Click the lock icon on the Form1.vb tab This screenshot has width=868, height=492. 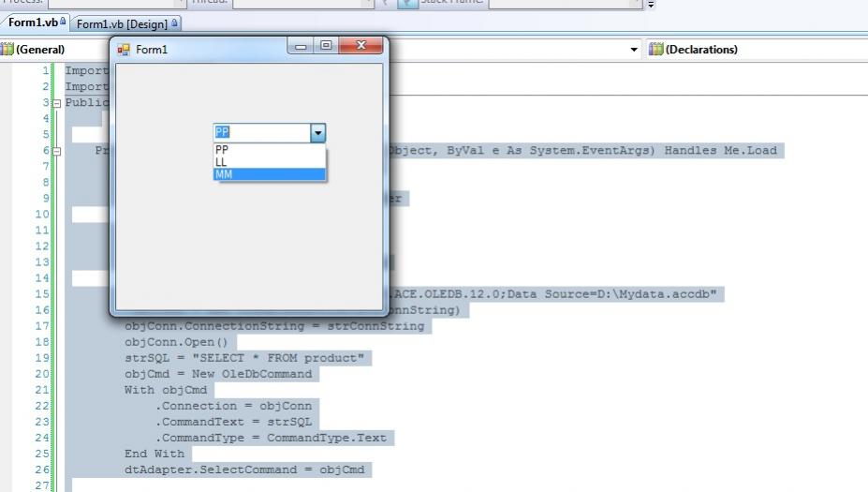click(63, 21)
